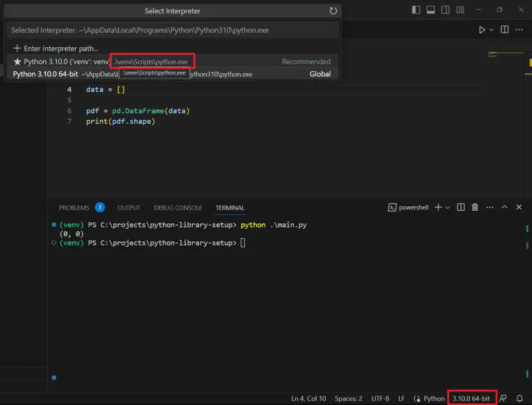The height and width of the screenshot is (405, 532).
Task: Open the split editor icon near the run button
Action: [504, 29]
